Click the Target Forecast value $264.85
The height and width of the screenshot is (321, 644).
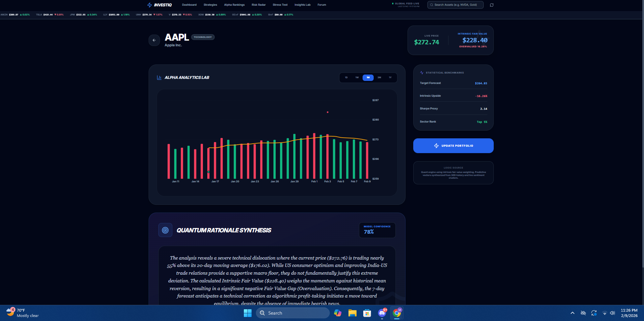click(481, 83)
